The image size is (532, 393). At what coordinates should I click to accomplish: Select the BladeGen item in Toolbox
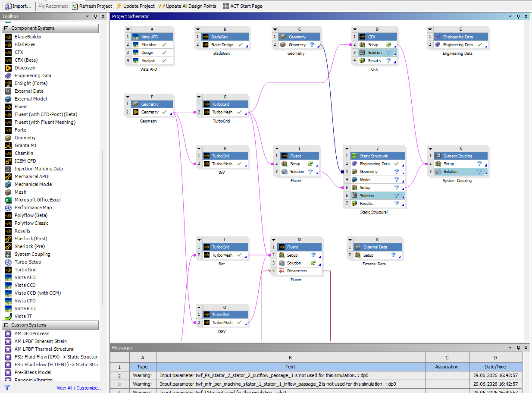pos(25,44)
